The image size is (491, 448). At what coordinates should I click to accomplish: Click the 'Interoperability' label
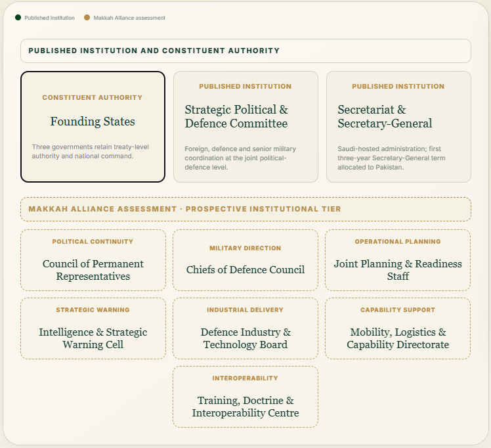pyautogui.click(x=245, y=378)
